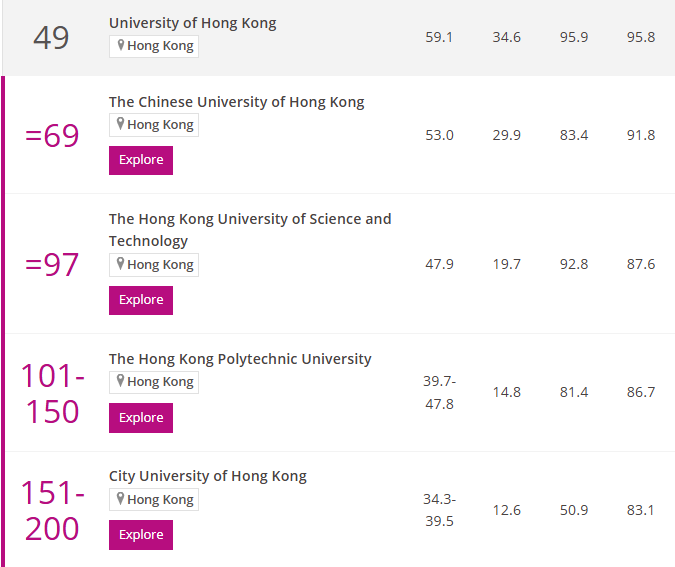Click location pin icon under Chinese University of Hong Kong

(x=121, y=124)
